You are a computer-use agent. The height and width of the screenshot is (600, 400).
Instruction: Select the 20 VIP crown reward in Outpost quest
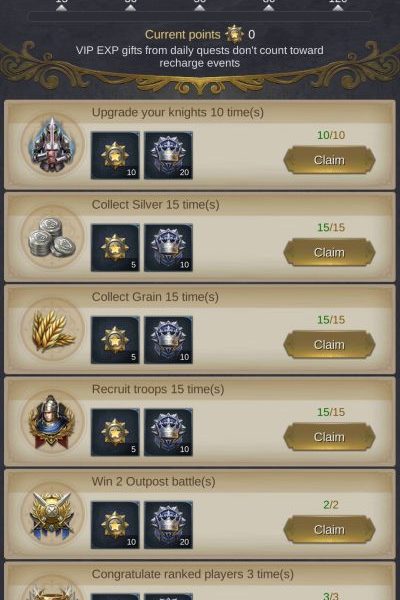click(168, 525)
